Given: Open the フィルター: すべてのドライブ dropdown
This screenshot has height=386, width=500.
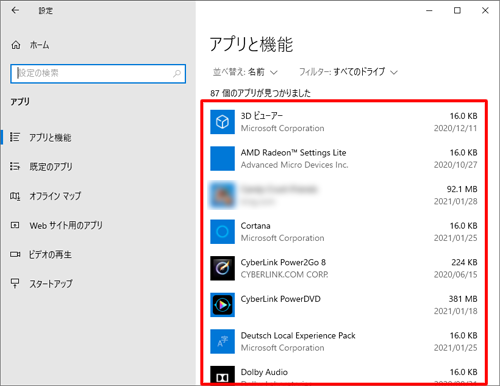Looking at the screenshot, I should (348, 72).
